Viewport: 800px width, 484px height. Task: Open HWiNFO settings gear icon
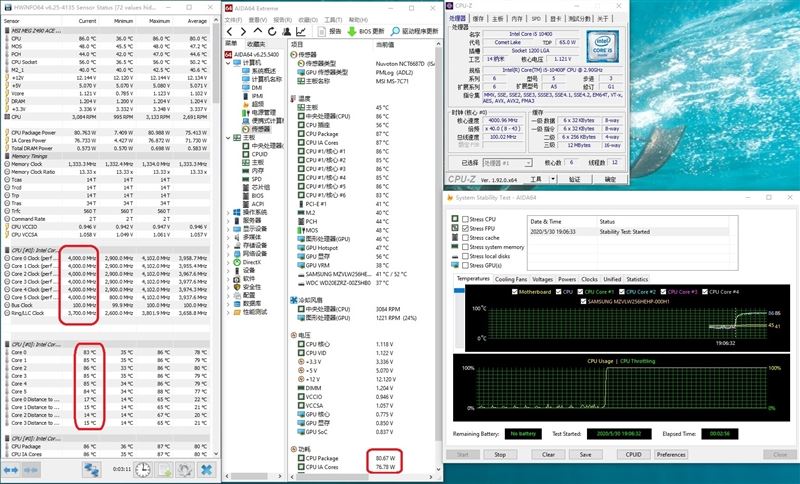[x=185, y=470]
